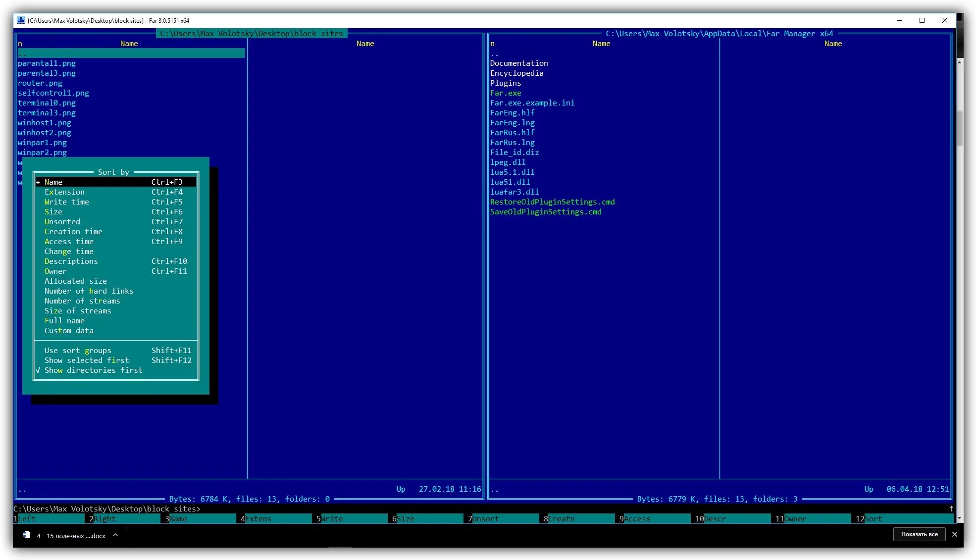Choose sort by Write time

[67, 202]
